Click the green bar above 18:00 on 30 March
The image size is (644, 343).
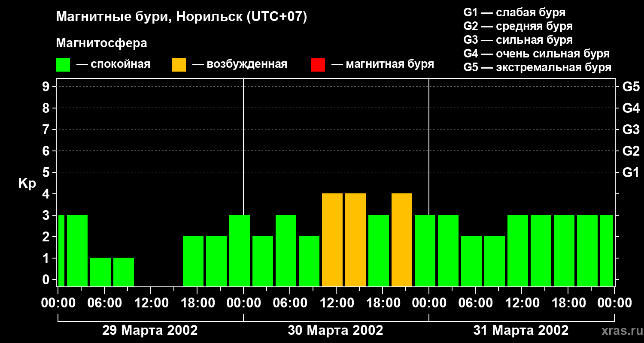379,251
